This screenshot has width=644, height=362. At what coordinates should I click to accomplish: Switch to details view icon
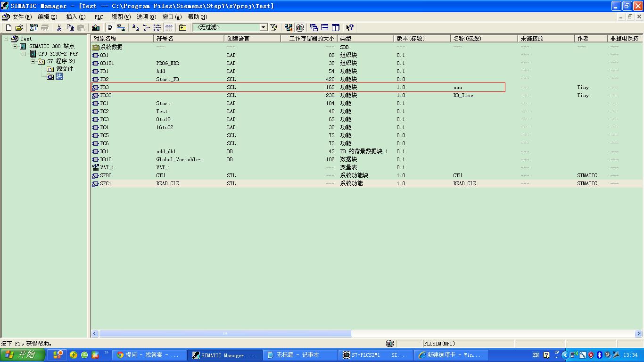[x=168, y=28]
